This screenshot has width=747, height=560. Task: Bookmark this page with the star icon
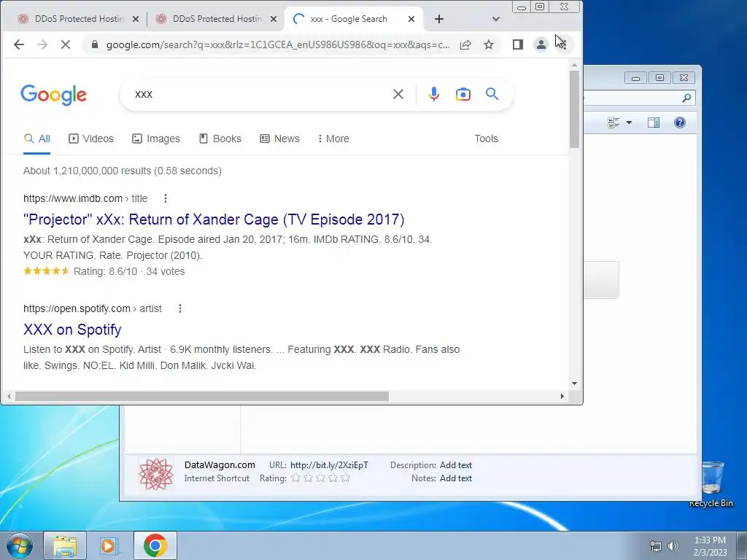[488, 44]
